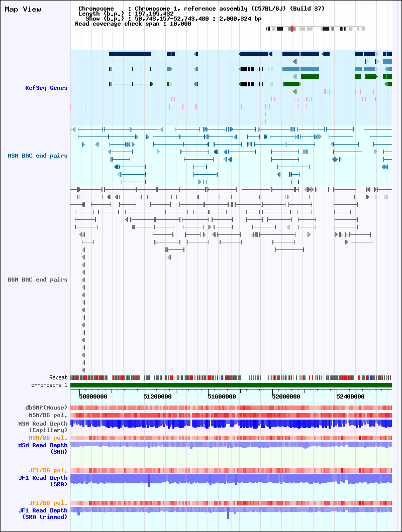Click the red marker on chromosome ideogram
This screenshot has width=402, height=532.
click(292, 29)
